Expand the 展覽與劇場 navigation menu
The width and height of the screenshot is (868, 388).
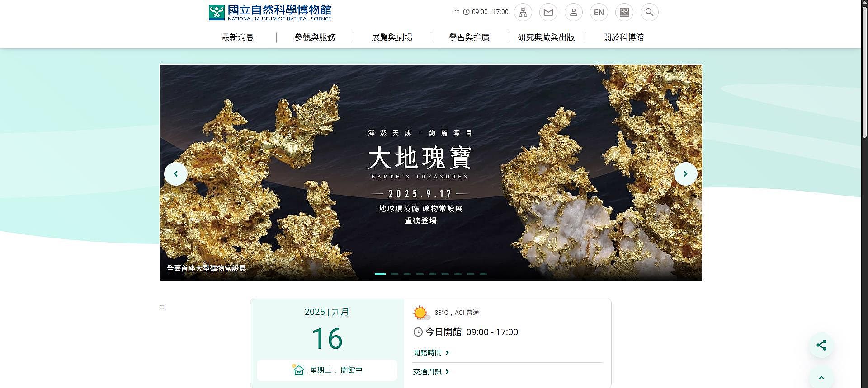pyautogui.click(x=392, y=37)
